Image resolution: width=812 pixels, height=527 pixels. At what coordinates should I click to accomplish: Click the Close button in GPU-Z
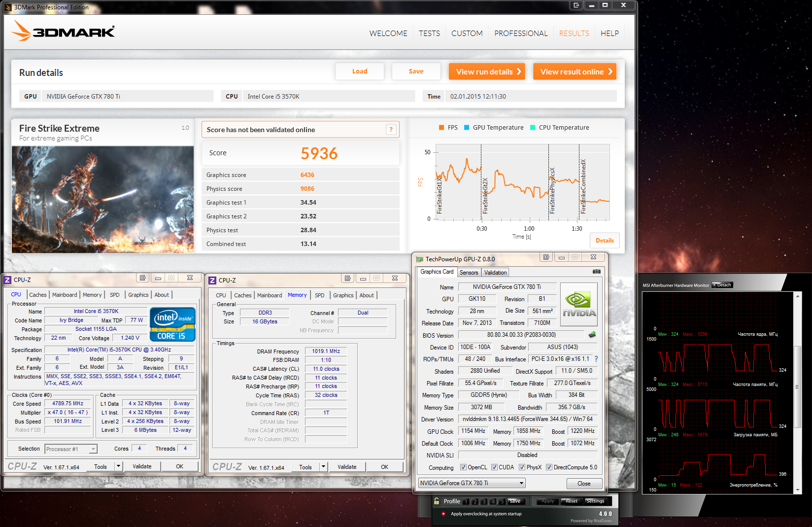[584, 484]
